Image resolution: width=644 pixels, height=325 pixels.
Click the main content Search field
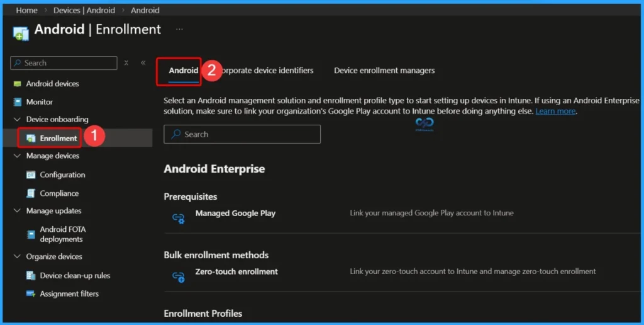coord(242,134)
